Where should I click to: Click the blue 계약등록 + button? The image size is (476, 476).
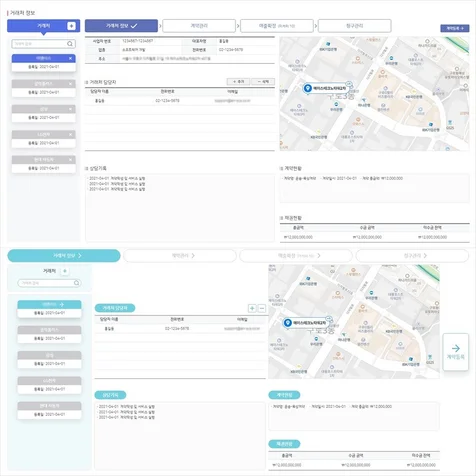(455, 28)
